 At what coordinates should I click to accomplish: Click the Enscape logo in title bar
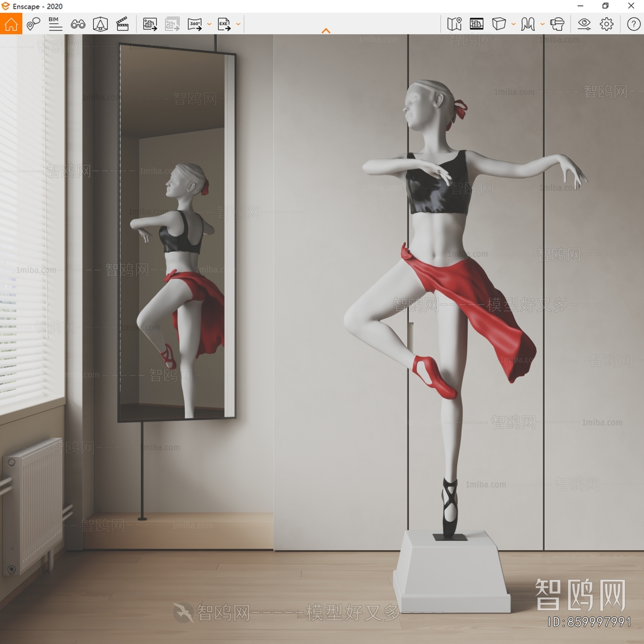pyautogui.click(x=6, y=6)
